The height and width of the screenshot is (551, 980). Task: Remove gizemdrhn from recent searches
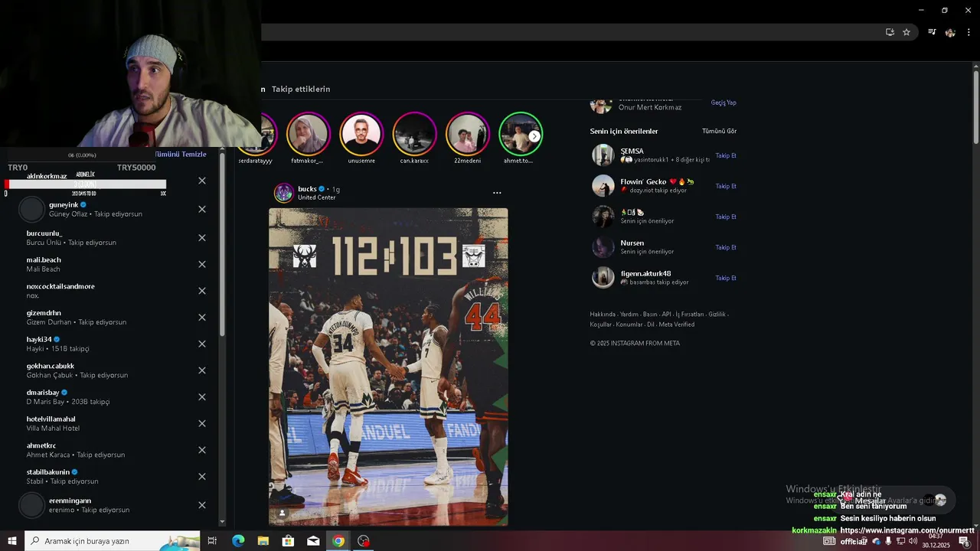tap(202, 317)
